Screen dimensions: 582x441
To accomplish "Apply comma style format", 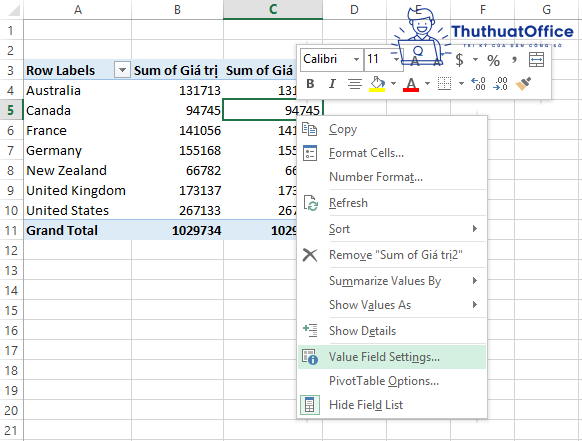I will coord(514,59).
